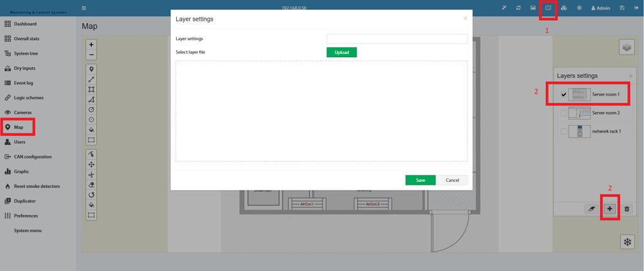Select the network rack 1 layer thumbnail

[x=579, y=131]
